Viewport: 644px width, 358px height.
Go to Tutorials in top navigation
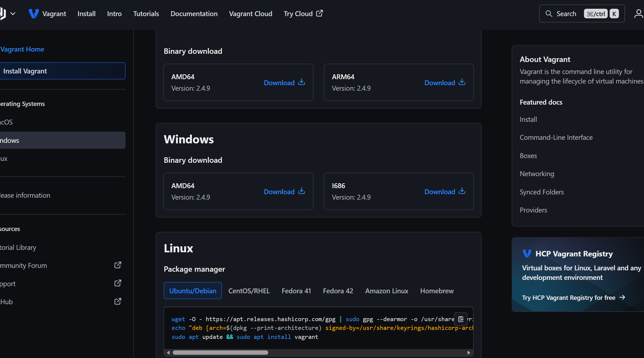[146, 14]
